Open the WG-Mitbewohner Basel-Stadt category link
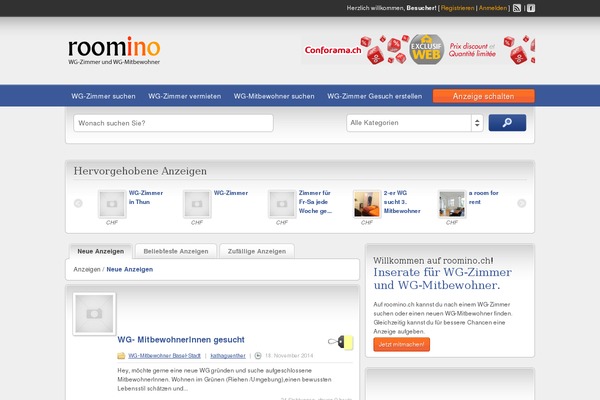This screenshot has height=400, width=600. click(164, 356)
